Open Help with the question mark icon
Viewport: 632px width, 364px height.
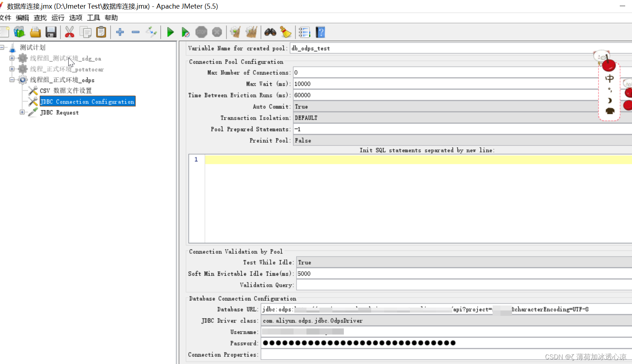coord(320,32)
